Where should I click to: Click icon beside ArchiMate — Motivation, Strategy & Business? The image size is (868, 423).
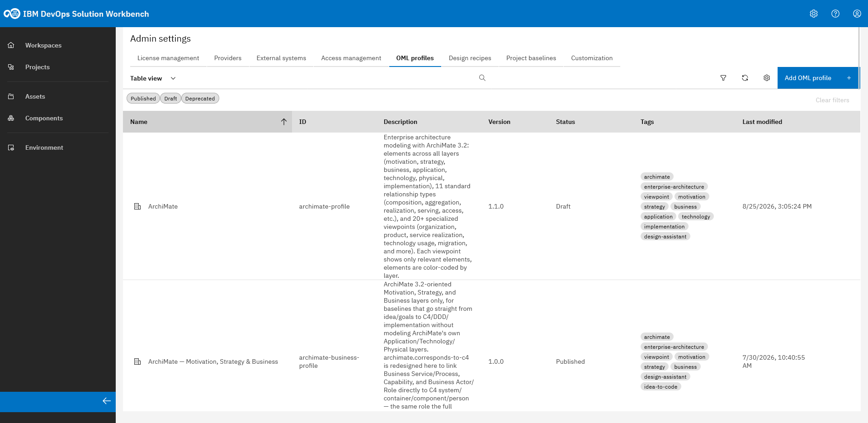pos(137,361)
